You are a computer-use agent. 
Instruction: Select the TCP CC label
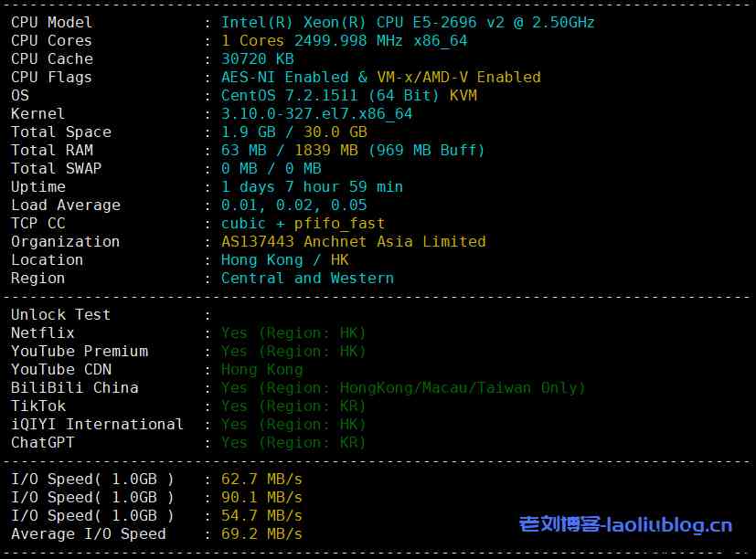(38, 224)
